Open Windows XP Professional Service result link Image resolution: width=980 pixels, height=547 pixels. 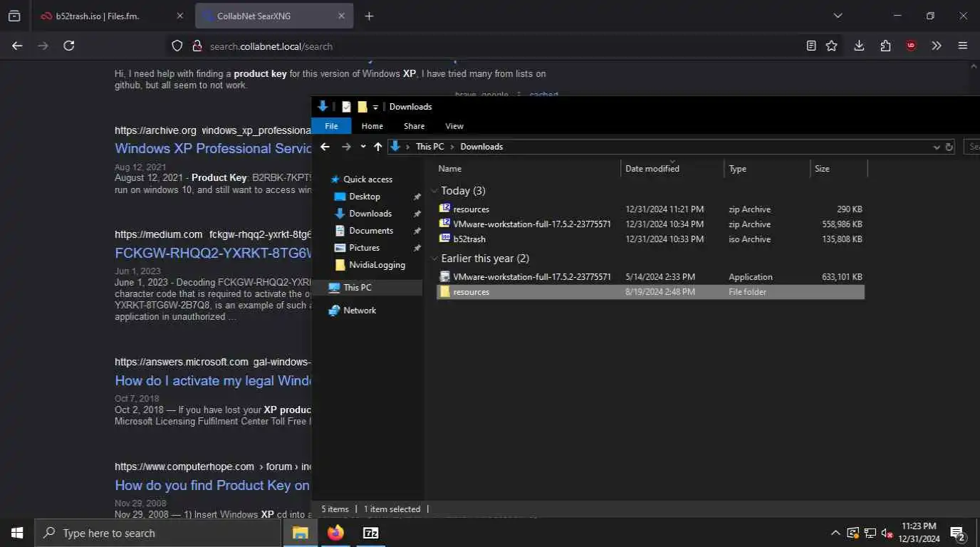coord(213,148)
